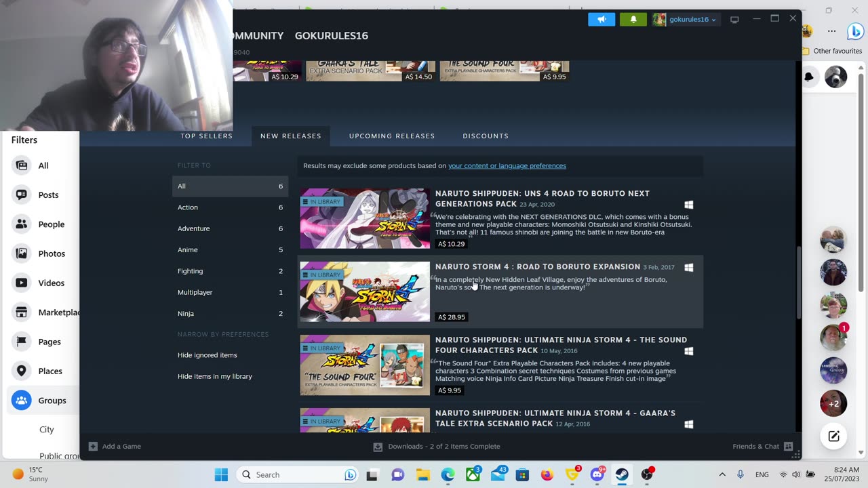Open GOKURULES16 profile menu in Steam
868x488 pixels.
[332, 36]
